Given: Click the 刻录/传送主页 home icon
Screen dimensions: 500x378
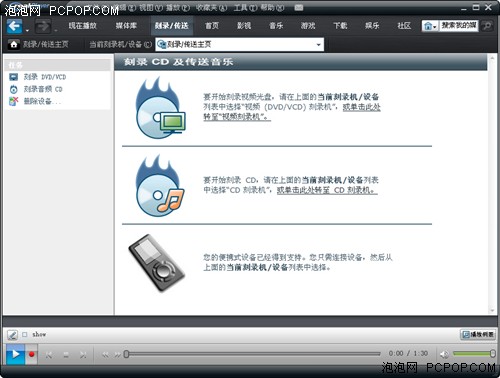Looking at the screenshot, I should (14, 44).
